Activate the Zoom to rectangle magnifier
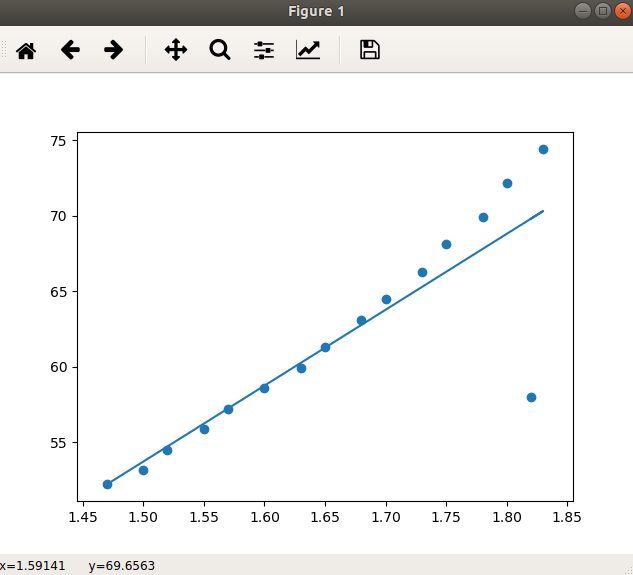The width and height of the screenshot is (633, 575). pyautogui.click(x=220, y=50)
